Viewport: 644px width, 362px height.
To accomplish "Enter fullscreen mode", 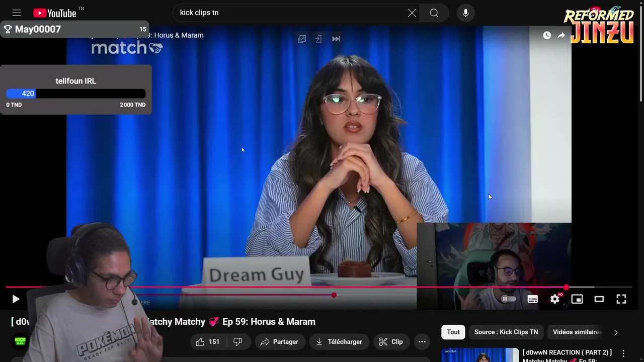I will pyautogui.click(x=621, y=299).
